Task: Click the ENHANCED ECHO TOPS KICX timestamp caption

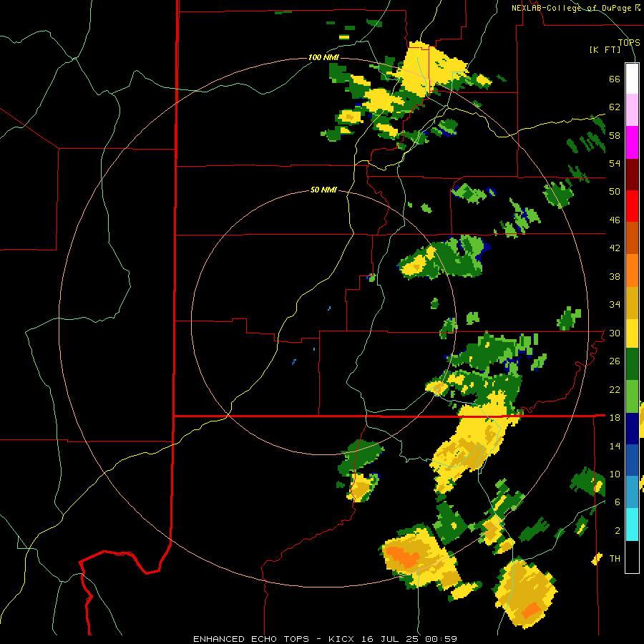Action: point(325,639)
